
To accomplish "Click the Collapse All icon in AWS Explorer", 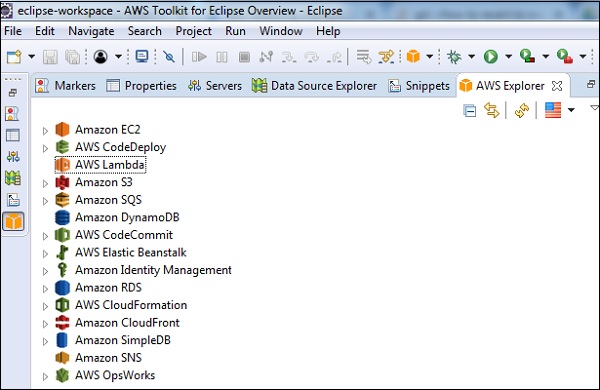I will click(x=470, y=111).
